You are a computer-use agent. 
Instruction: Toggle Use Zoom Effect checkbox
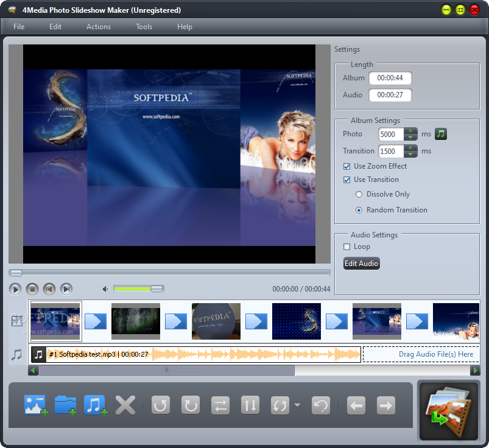(347, 167)
